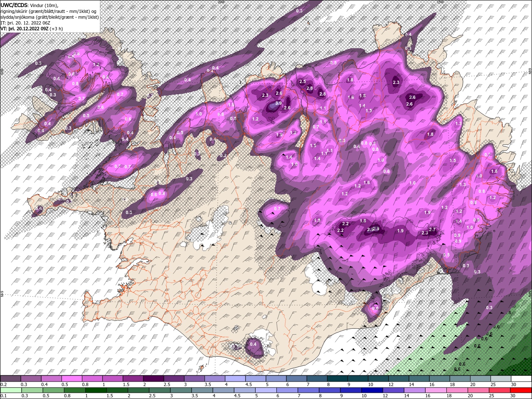The width and height of the screenshot is (532, 399).
Task: Click the header line 'IT: þri. 20. 12. 2022 06Z'
Action: click(26, 23)
